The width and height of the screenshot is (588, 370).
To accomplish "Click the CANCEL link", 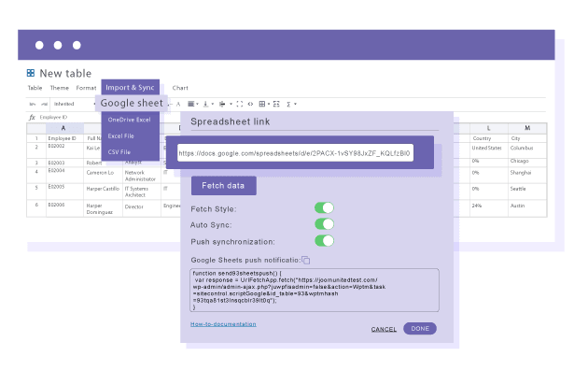I will coord(384,329).
